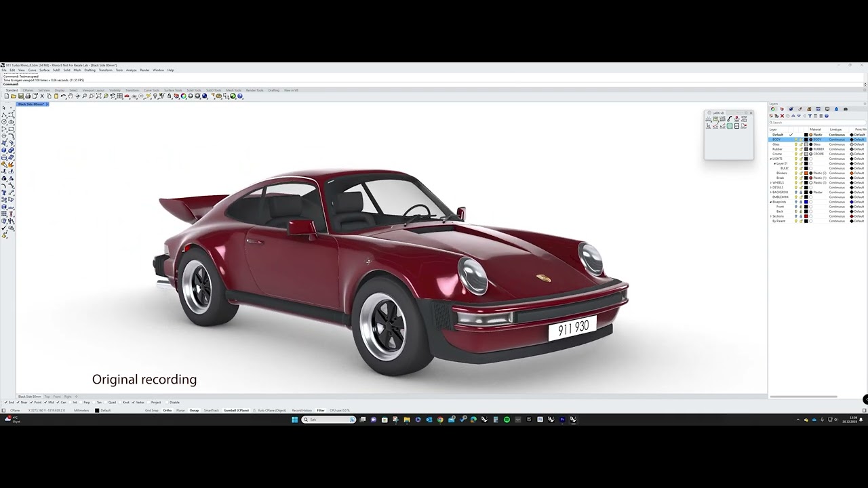Click the Sections layer red color swatch
The width and height of the screenshot is (868, 488).
point(806,216)
